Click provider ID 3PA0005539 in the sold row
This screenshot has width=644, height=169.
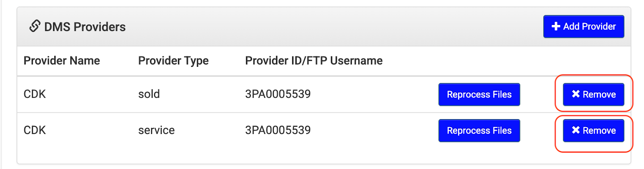pyautogui.click(x=278, y=94)
